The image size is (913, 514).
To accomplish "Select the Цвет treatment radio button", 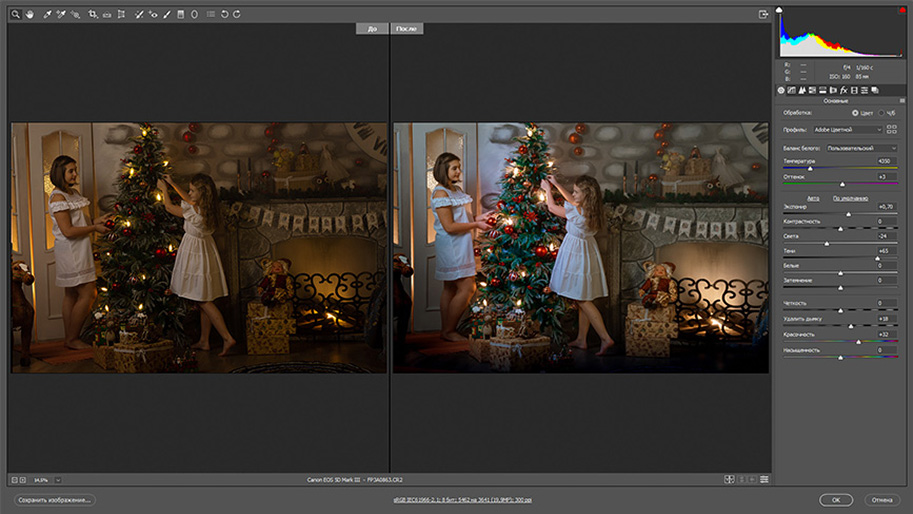I will coord(854,113).
